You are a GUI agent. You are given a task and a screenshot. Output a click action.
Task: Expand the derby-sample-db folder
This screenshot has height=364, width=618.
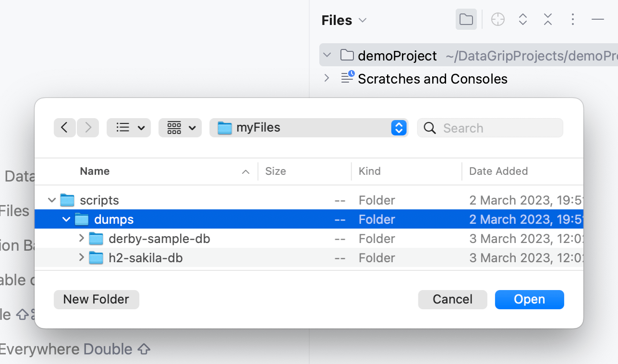81,238
